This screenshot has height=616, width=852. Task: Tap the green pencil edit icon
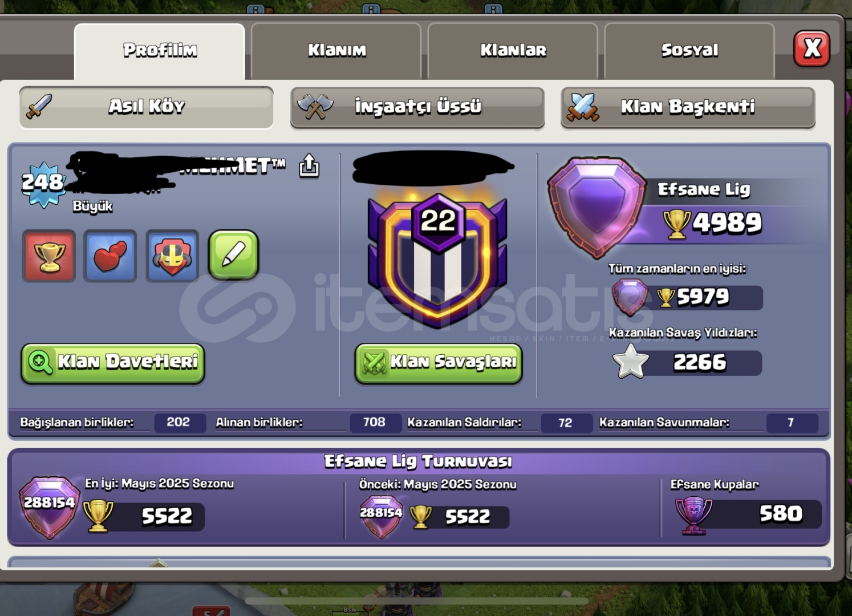[x=234, y=255]
